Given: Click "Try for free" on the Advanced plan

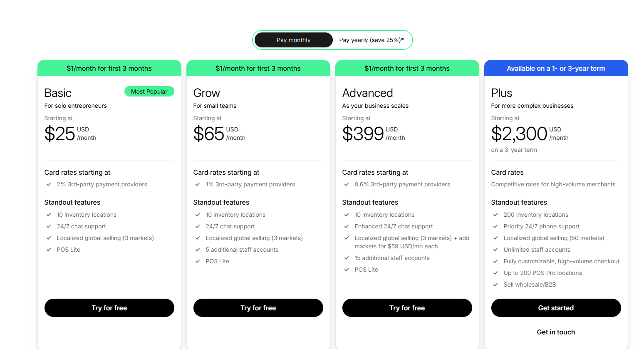Looking at the screenshot, I should (x=407, y=308).
